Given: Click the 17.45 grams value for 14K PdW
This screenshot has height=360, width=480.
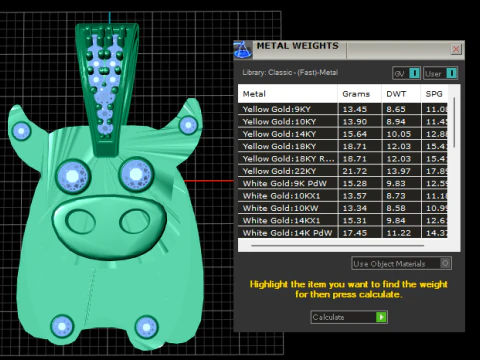Looking at the screenshot, I should [355, 232].
